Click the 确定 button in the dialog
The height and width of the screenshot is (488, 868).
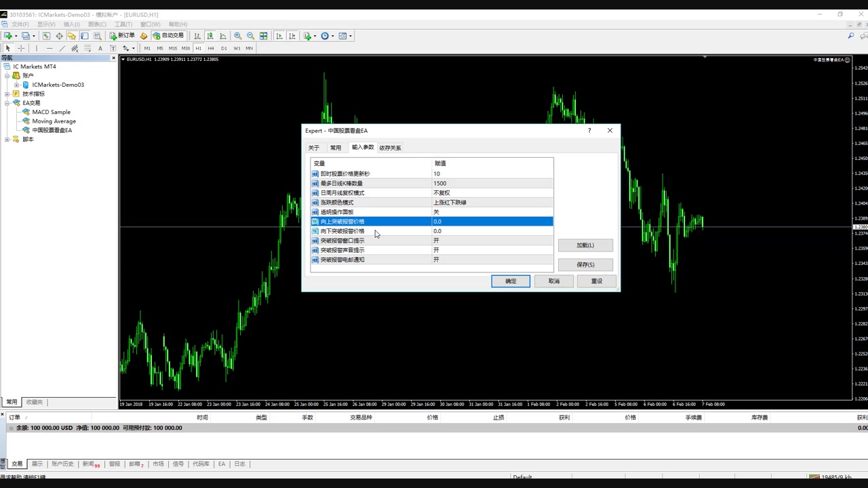tap(511, 281)
